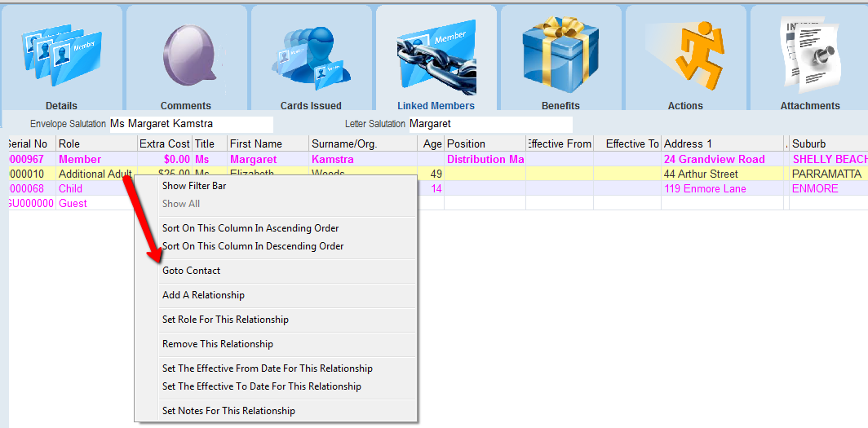The height and width of the screenshot is (428, 868).
Task: Click the 000068 serial number cell
Action: 30,188
